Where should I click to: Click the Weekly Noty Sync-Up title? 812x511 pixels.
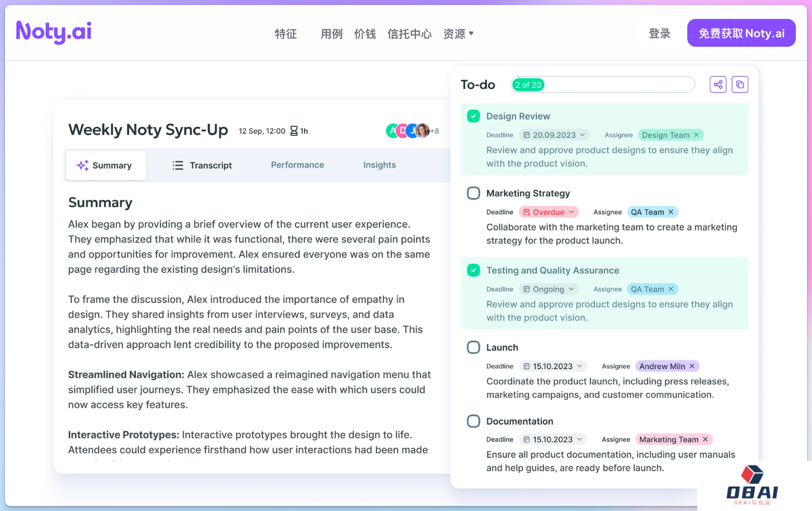click(148, 130)
